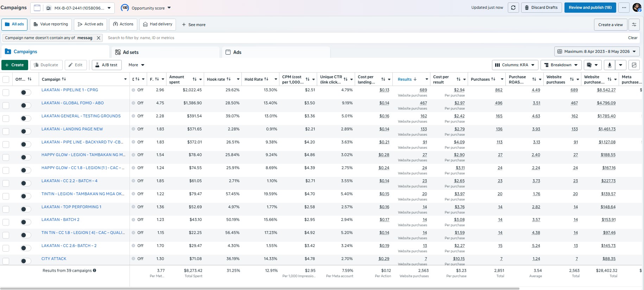Sort by Campaign name arrows
Image resolution: width=644 pixels, height=290 pixels.
pyautogui.click(x=64, y=79)
